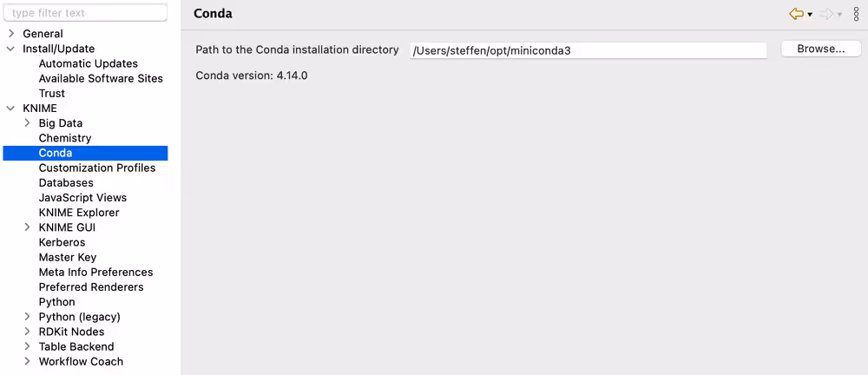Screen dimensions: 868x375
Task: Expand the General preferences category
Action: (x=11, y=34)
